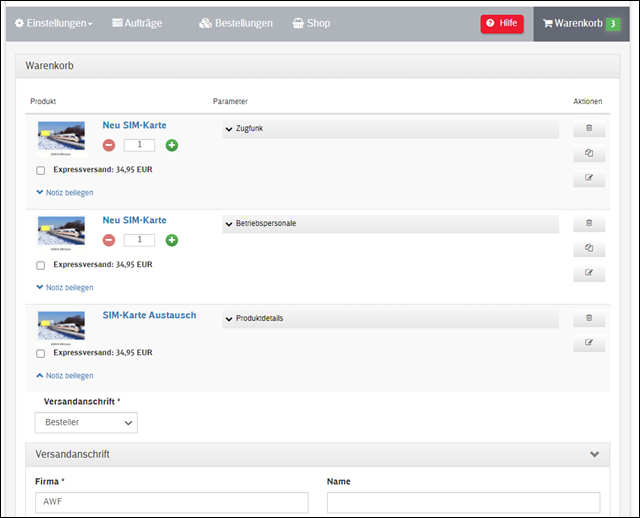Expand Notiz beilegen under the Zugfunk item

coord(65,192)
